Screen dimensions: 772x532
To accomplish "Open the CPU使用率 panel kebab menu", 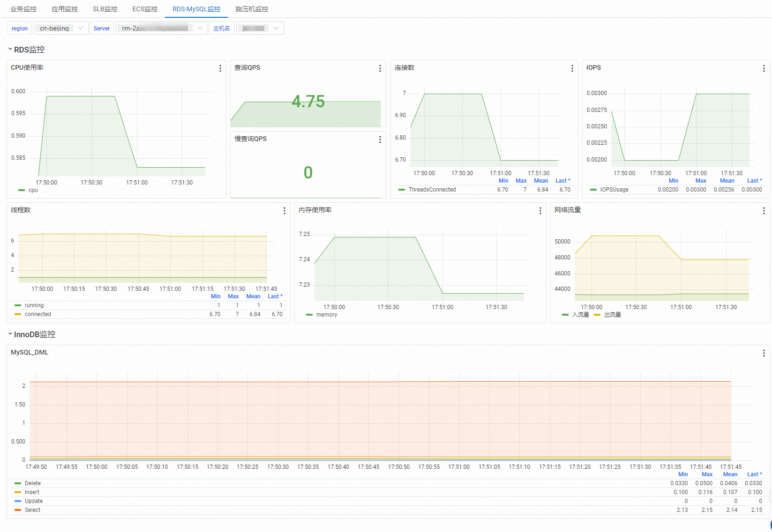I will (x=220, y=68).
